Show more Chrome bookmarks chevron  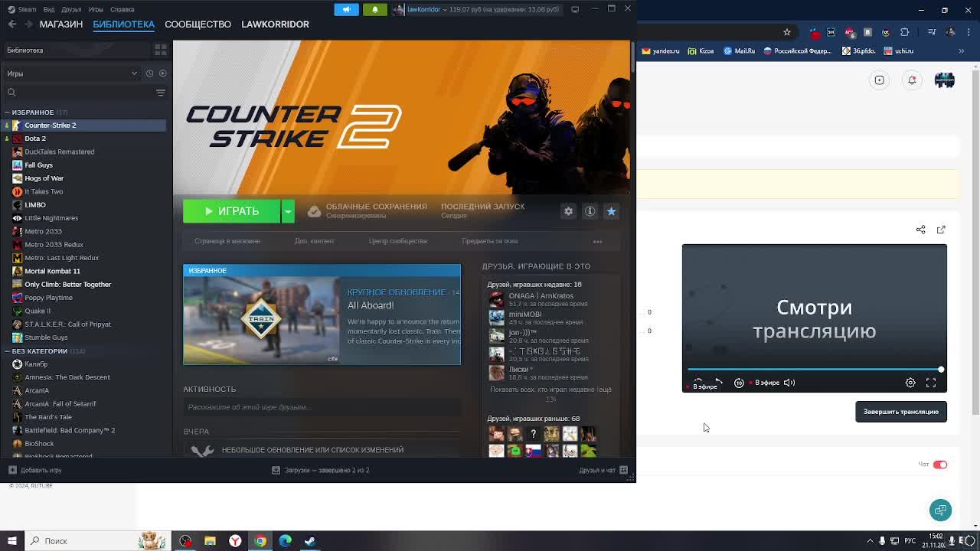click(x=962, y=51)
